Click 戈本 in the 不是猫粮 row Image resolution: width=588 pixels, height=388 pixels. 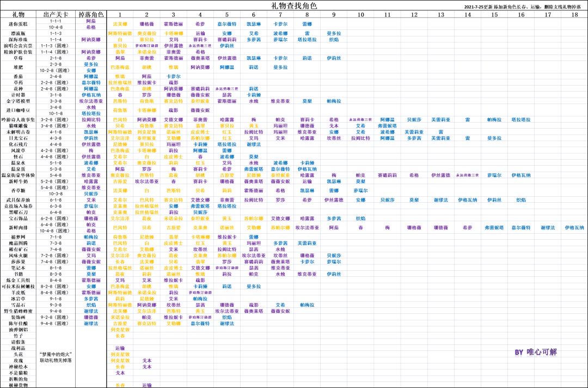[120, 373]
